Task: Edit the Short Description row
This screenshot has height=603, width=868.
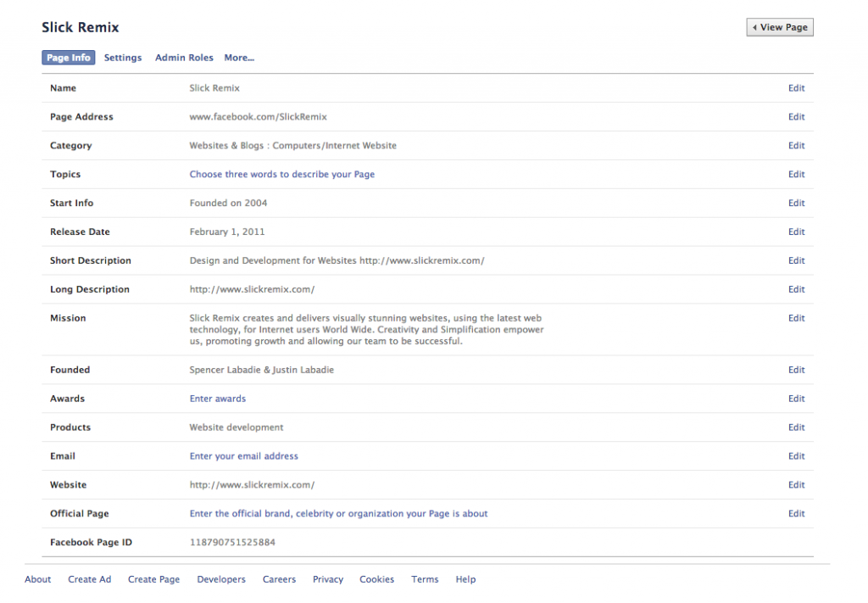Action: click(x=796, y=261)
